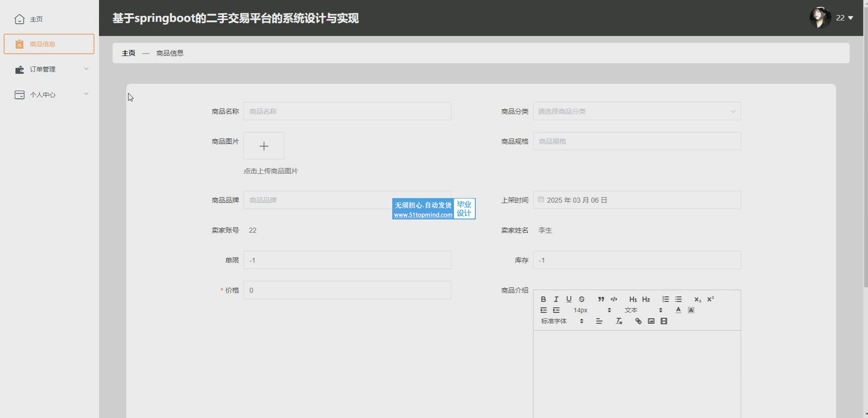Insert a video with the film icon
The width and height of the screenshot is (868, 418).
tap(664, 321)
